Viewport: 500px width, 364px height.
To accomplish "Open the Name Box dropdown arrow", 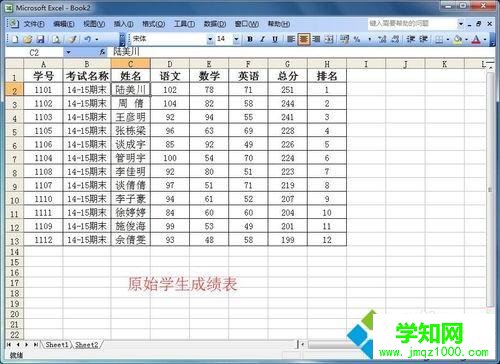I will pos(68,52).
